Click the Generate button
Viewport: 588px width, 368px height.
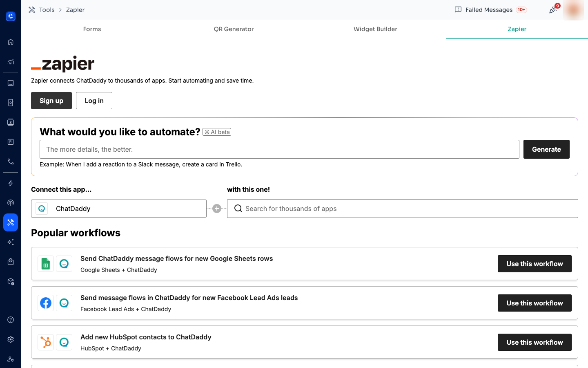pyautogui.click(x=546, y=149)
